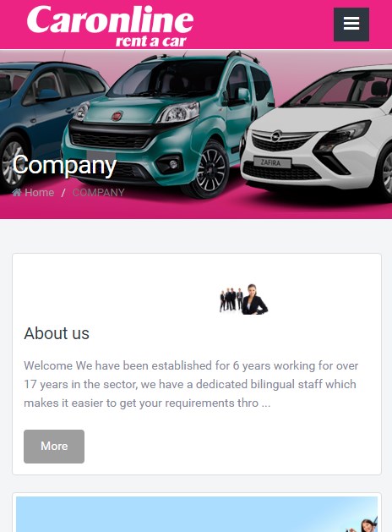Click the slash separator in the breadcrumb
392x532 pixels.
[63, 193]
